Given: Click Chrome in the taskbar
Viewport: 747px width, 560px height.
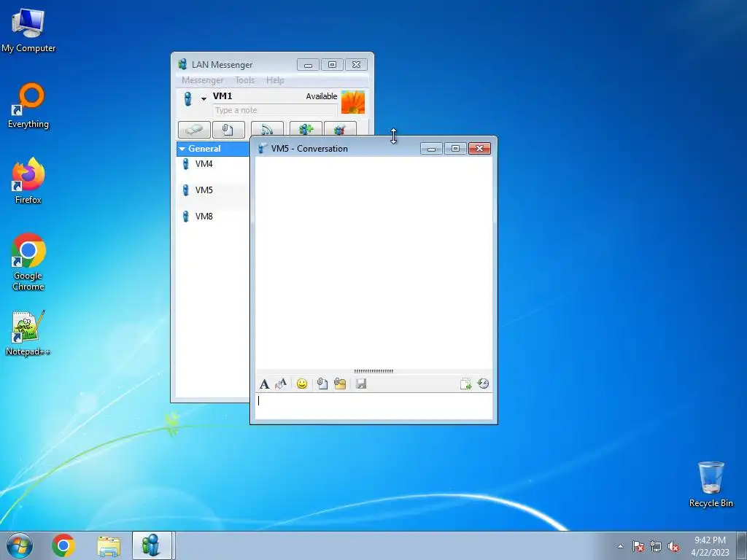Looking at the screenshot, I should (63, 545).
